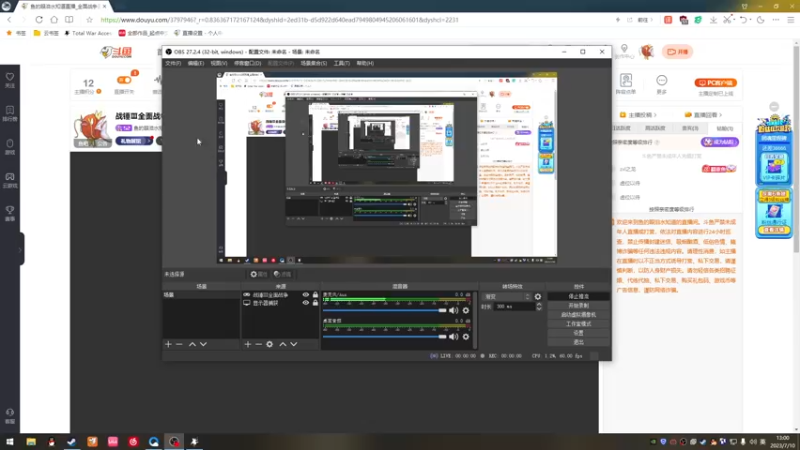Adjust Desktop Audio volume slider

pos(385,337)
